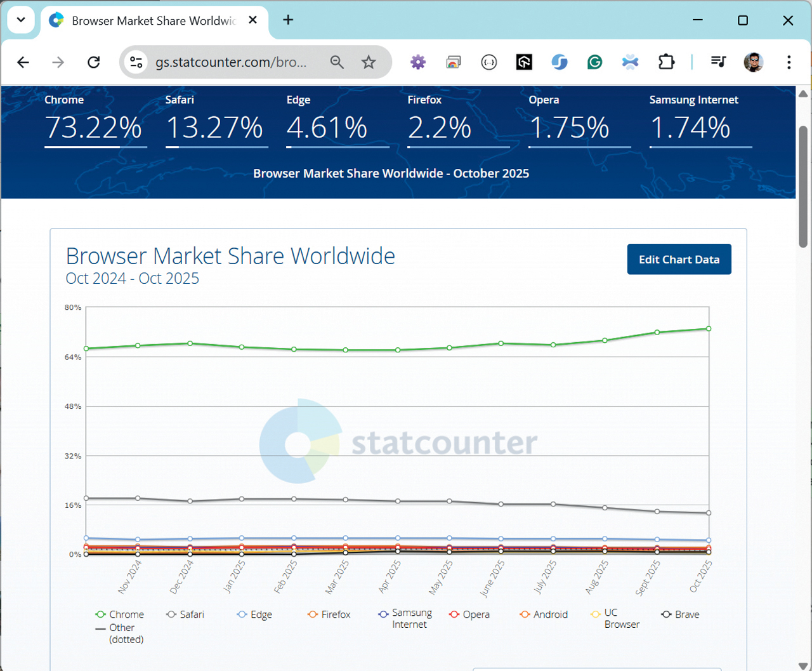
Task: Open the zoom magnifier icon in address bar
Action: click(337, 62)
